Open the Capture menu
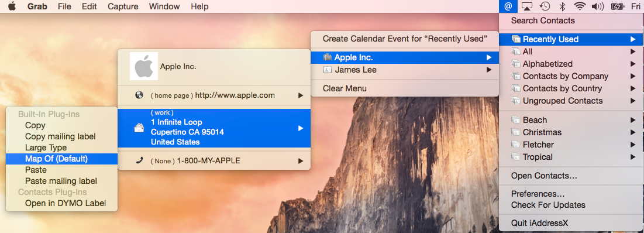 click(x=123, y=6)
